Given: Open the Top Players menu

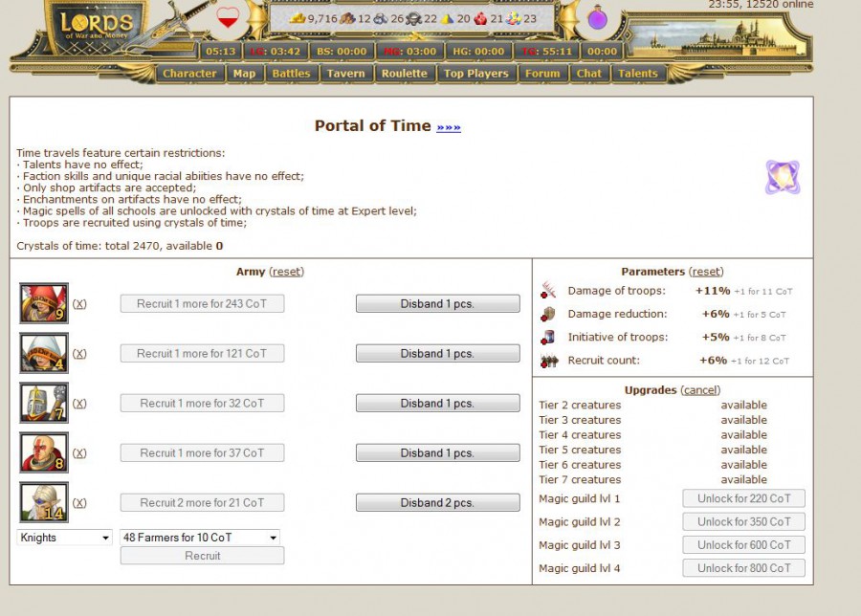Looking at the screenshot, I should pyautogui.click(x=474, y=73).
